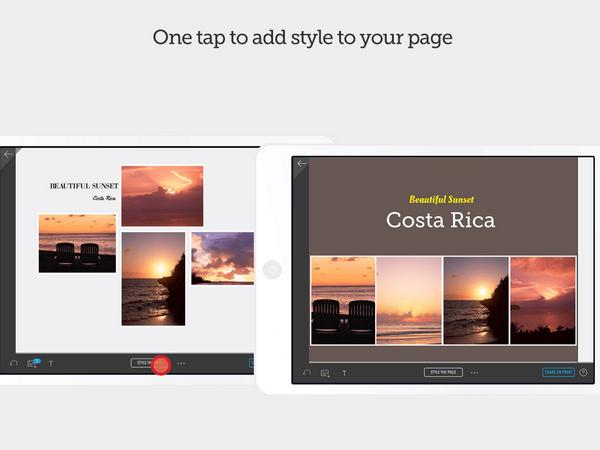Tap Style the Page button on right tablet
The height and width of the screenshot is (450, 600).
point(443,372)
